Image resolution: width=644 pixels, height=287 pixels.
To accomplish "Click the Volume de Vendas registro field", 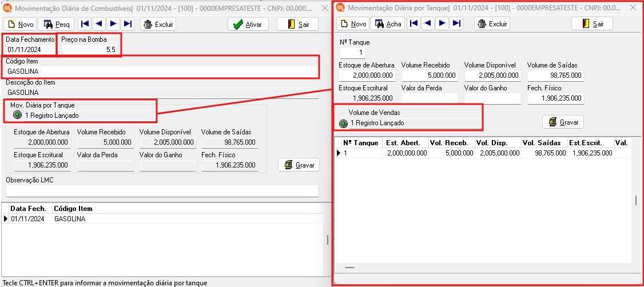I will point(415,123).
